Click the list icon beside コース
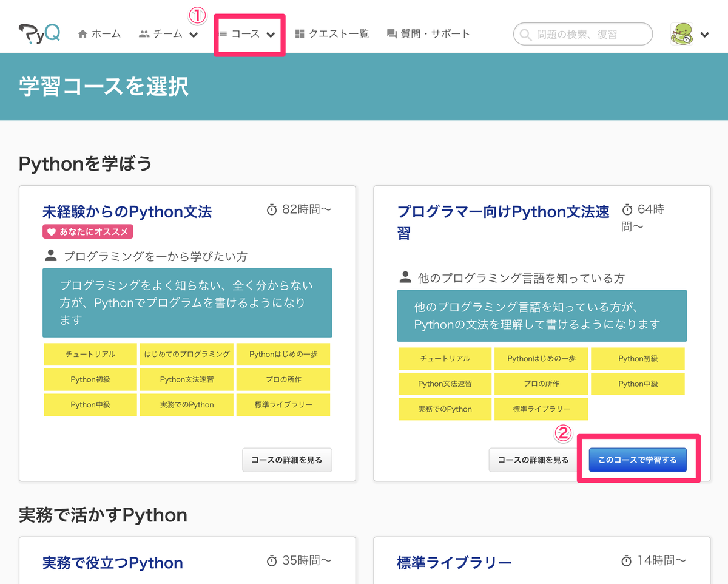728x584 pixels. [223, 34]
